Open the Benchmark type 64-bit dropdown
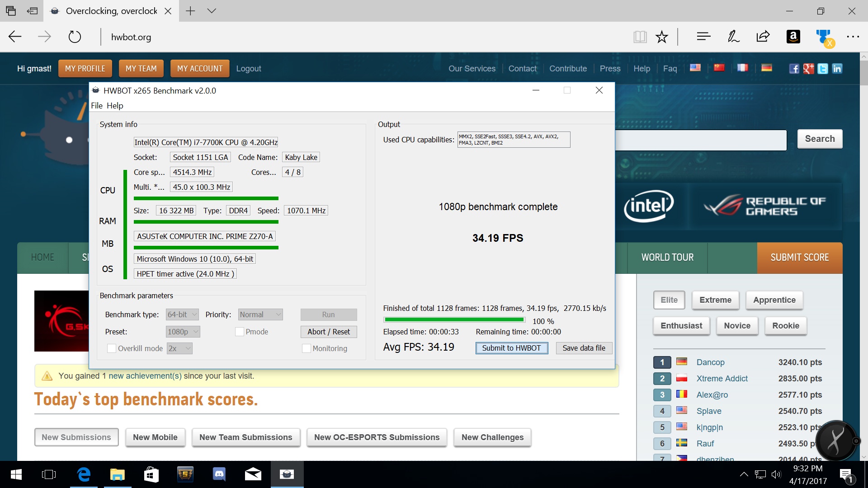 click(182, 314)
